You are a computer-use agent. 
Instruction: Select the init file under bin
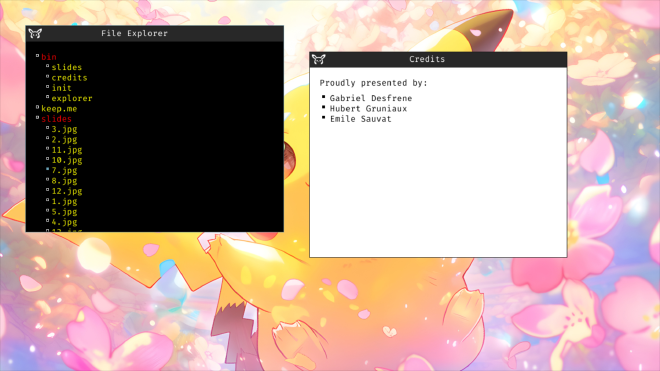click(x=61, y=88)
